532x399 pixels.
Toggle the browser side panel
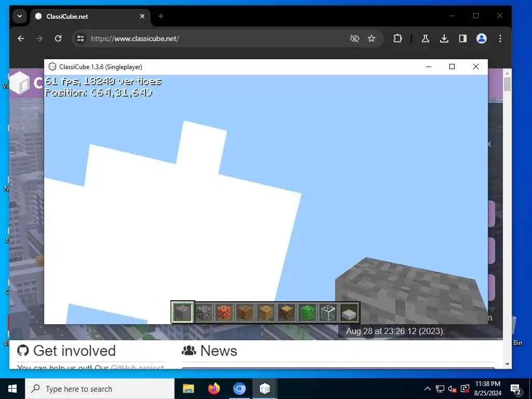462,38
